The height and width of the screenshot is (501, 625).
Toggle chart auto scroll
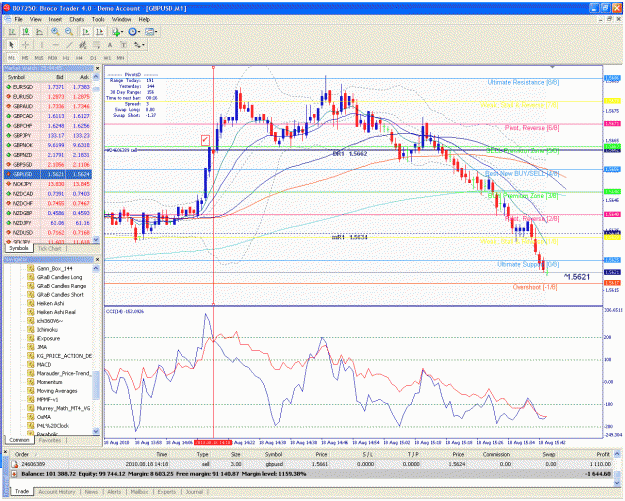[86, 31]
